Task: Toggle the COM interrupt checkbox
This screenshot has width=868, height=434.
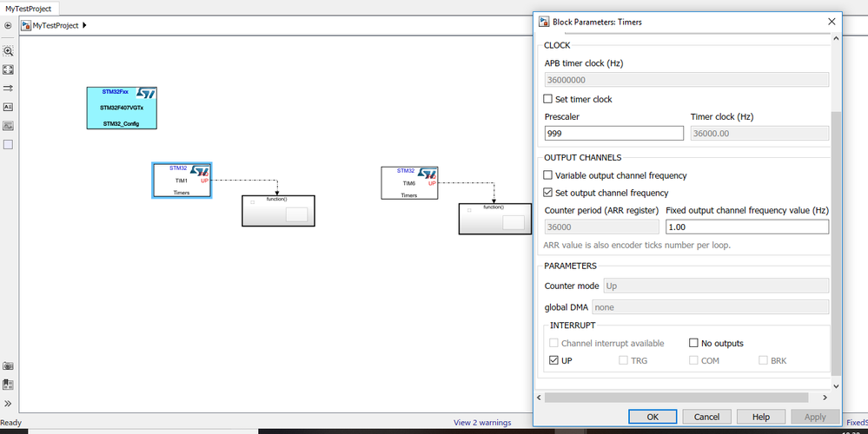Action: (693, 360)
